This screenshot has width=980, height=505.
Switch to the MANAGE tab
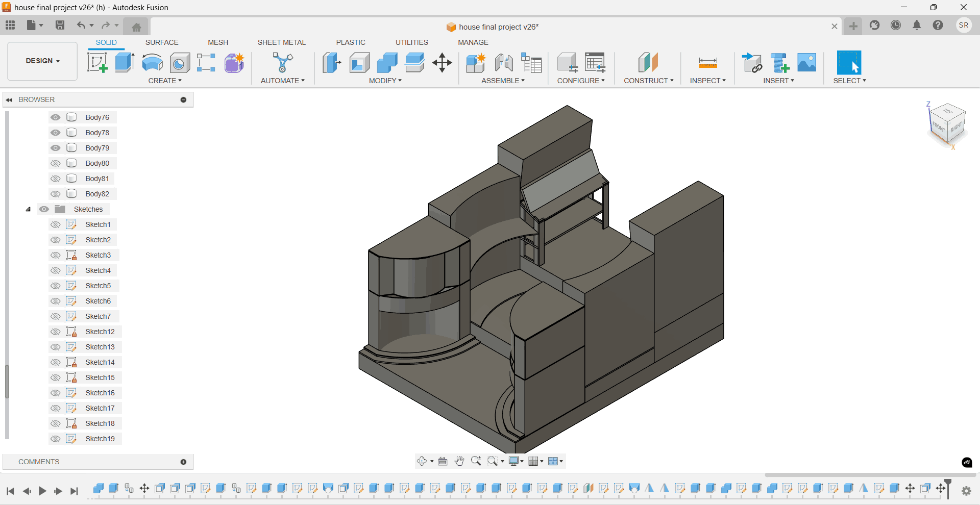[x=473, y=42]
